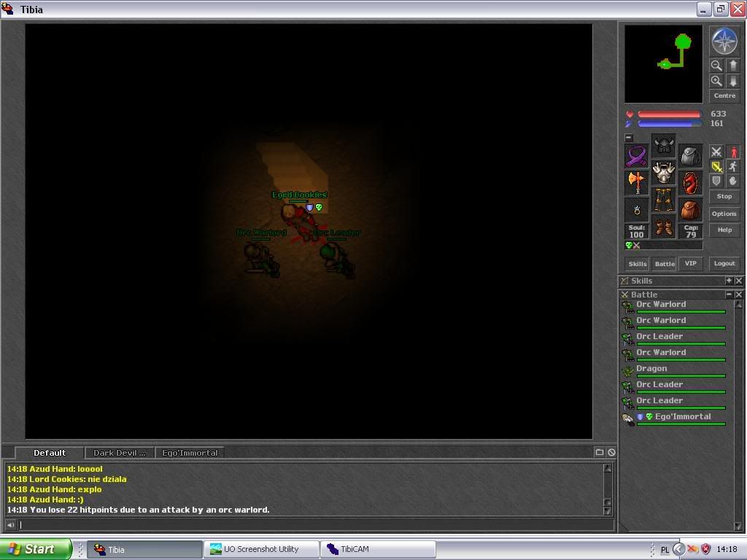Click the Battle list scroll down arrow

738,526
